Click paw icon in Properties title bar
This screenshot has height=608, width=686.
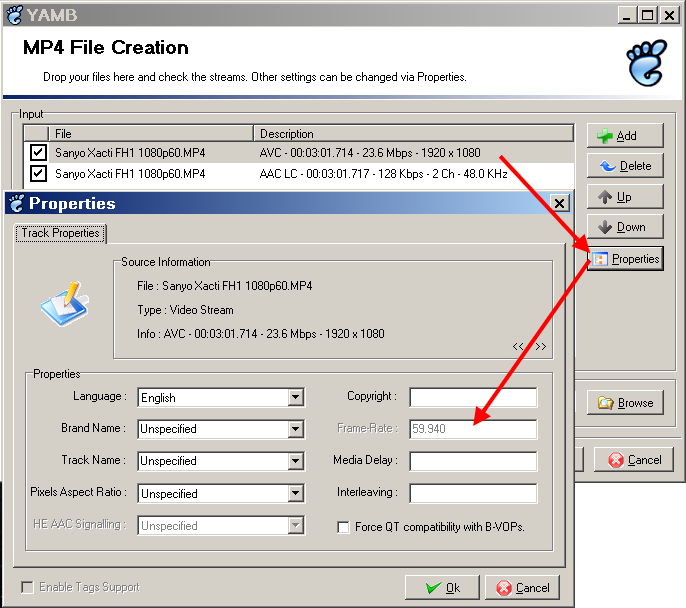17,203
